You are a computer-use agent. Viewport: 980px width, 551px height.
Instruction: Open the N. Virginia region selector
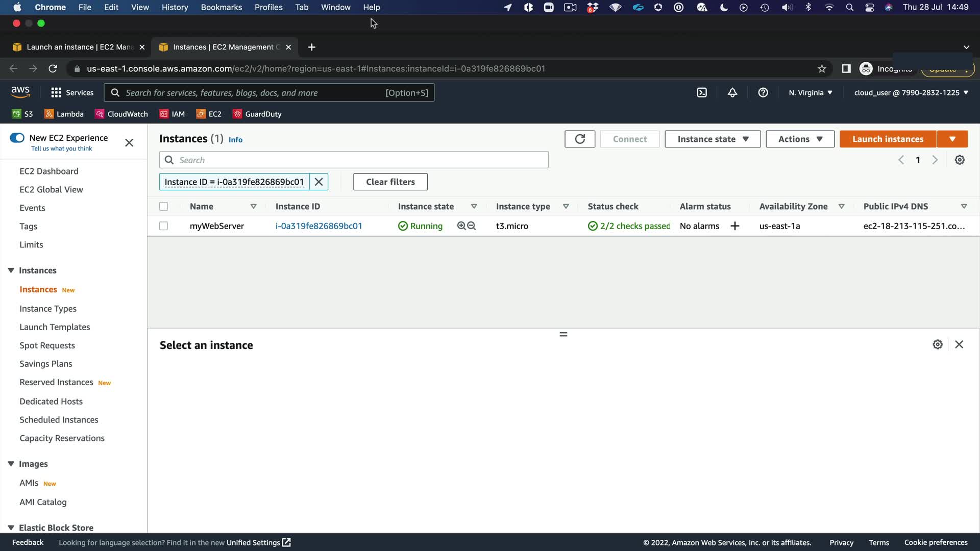pos(810,92)
